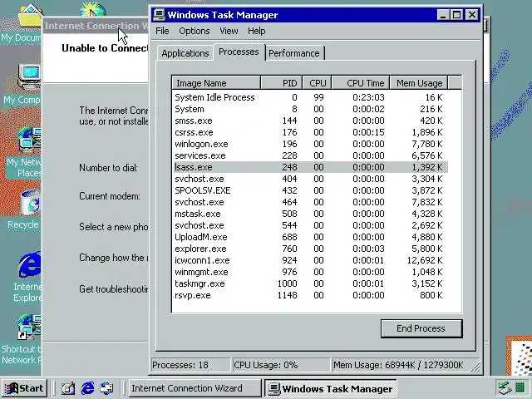Screen dimensions: 532x399
Task: Select svchost.exe with PID 464
Action: click(x=310, y=202)
